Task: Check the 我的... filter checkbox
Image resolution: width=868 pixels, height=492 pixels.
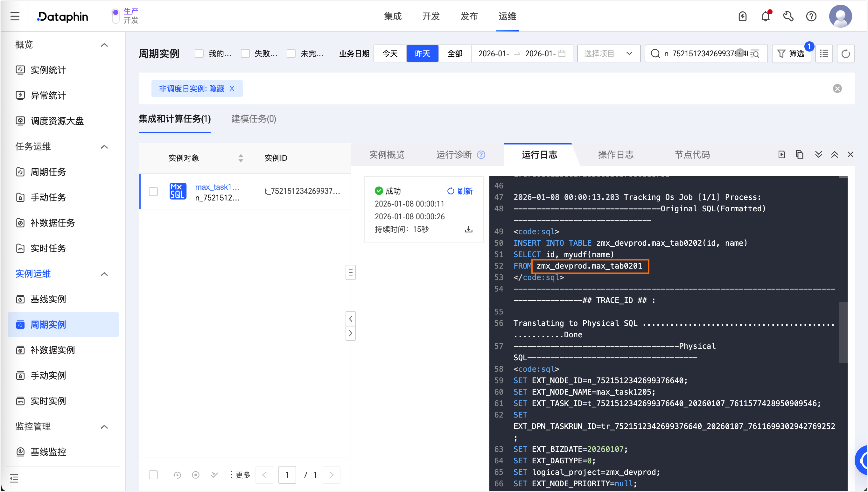Action: (x=199, y=54)
